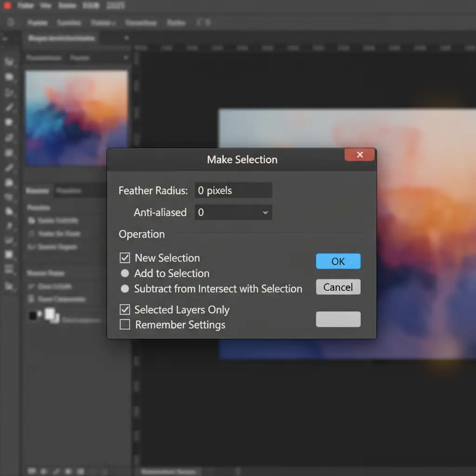This screenshot has width=476, height=476.
Task: Click the folder icon in the left panel list
Action: pos(32,220)
